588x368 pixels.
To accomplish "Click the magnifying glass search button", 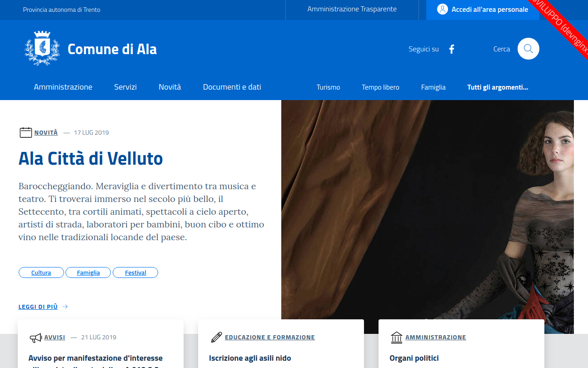I will coord(528,49).
